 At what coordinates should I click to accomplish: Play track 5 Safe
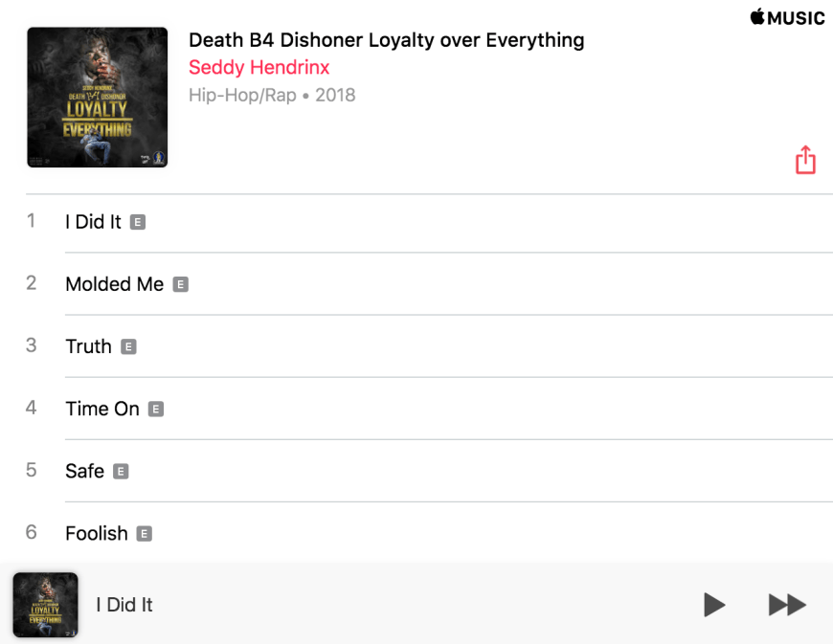pyautogui.click(x=429, y=471)
